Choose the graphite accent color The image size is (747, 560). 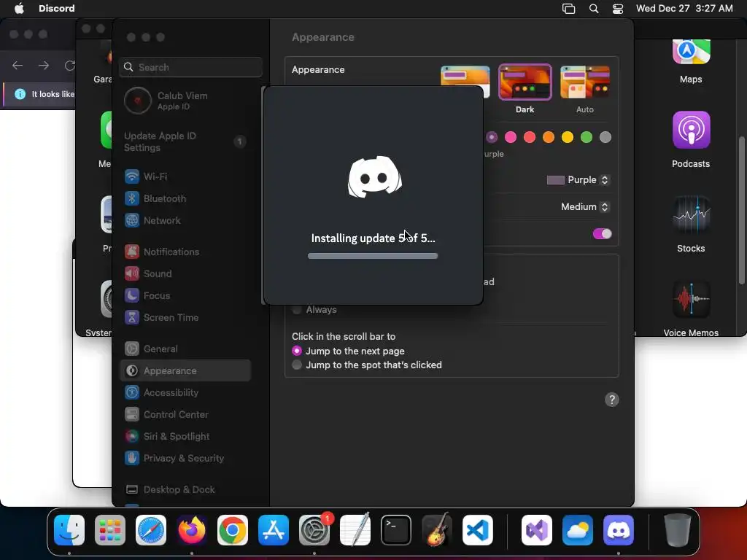605,138
